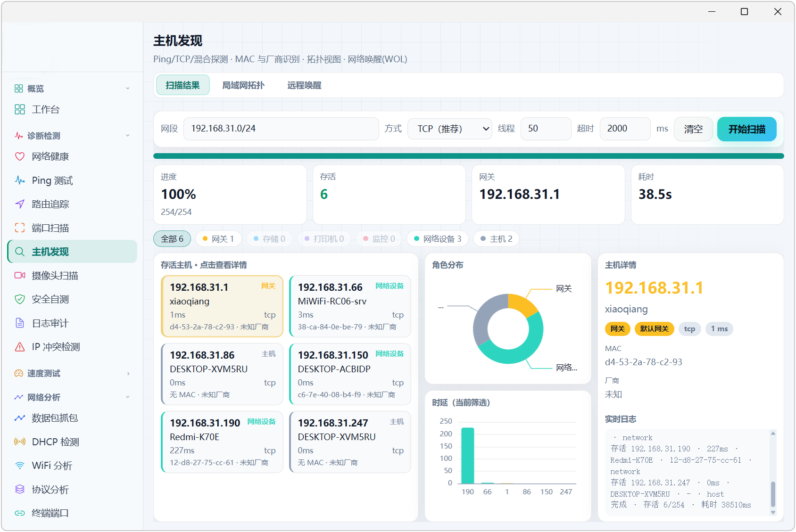Viewport: 796px width, 532px height.
Task: Click the WiFi 分析 signal icon
Action: coord(20,466)
